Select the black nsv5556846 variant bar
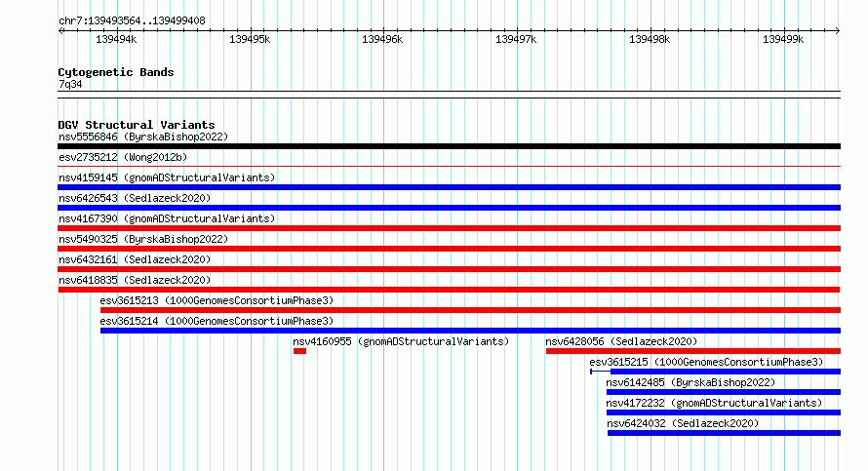The width and height of the screenshot is (868, 471). coord(449,146)
